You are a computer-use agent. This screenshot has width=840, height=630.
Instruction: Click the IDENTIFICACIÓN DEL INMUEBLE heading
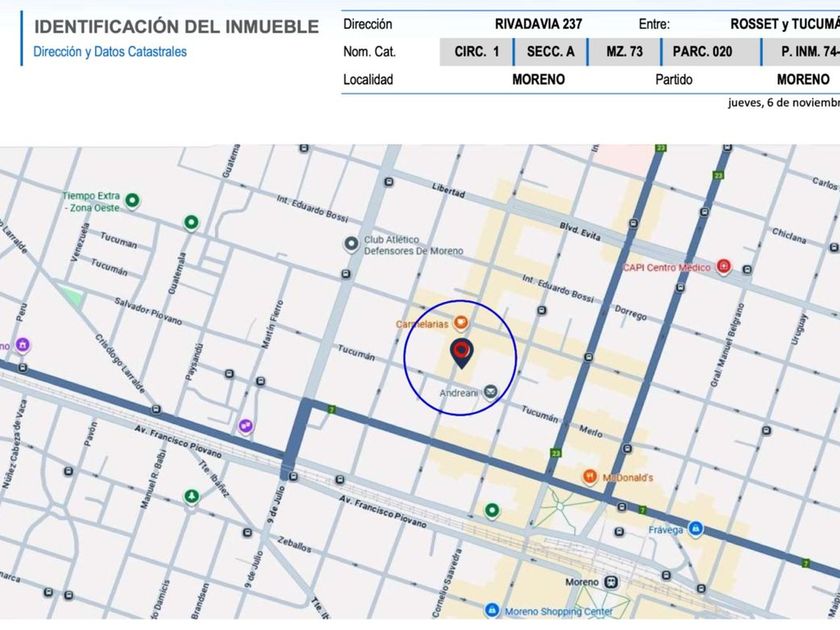coord(177,26)
